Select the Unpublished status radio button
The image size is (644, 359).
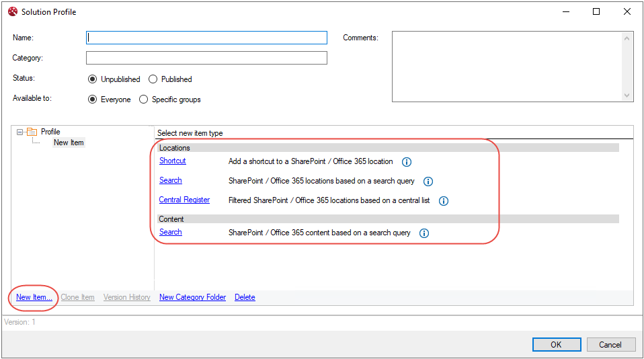(93, 79)
